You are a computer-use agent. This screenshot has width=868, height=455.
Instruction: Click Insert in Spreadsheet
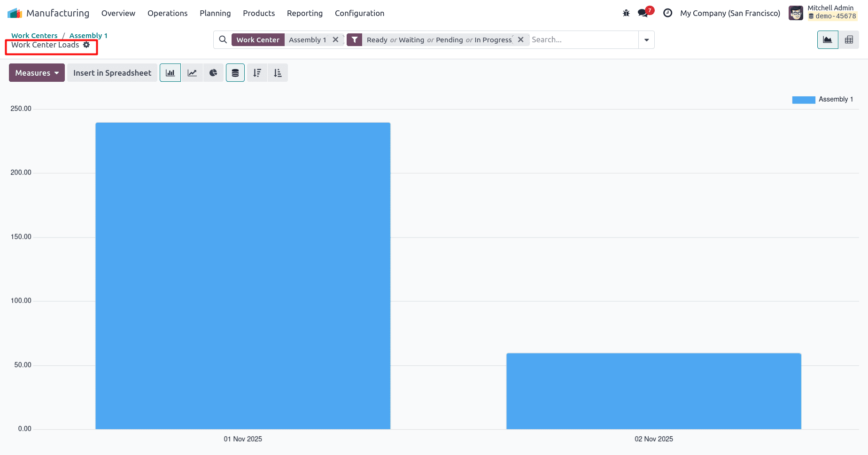[x=112, y=72]
